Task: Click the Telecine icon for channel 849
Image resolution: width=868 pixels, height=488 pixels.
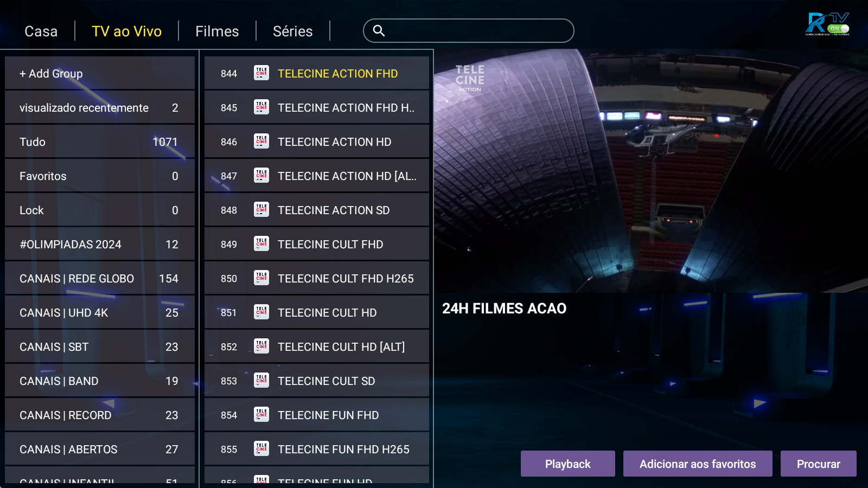Action: (x=261, y=244)
